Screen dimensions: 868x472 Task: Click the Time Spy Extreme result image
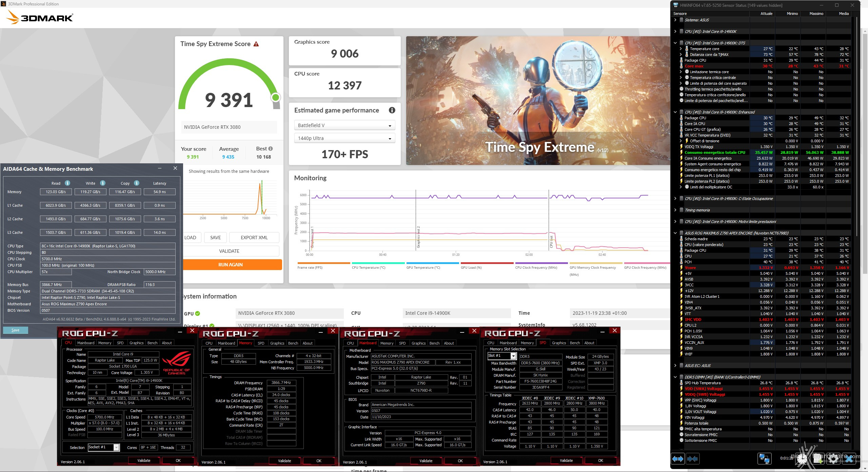coord(538,101)
